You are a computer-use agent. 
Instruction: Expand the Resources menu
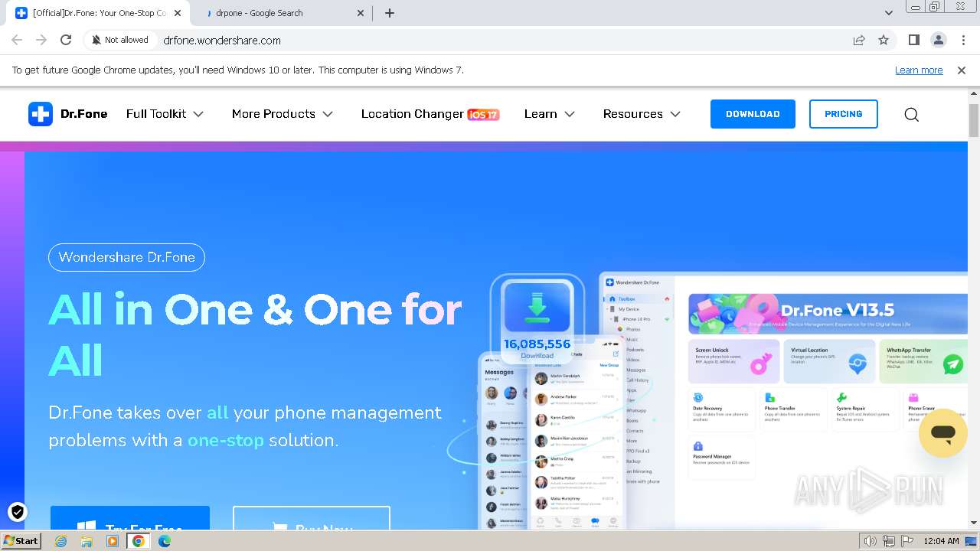(642, 114)
